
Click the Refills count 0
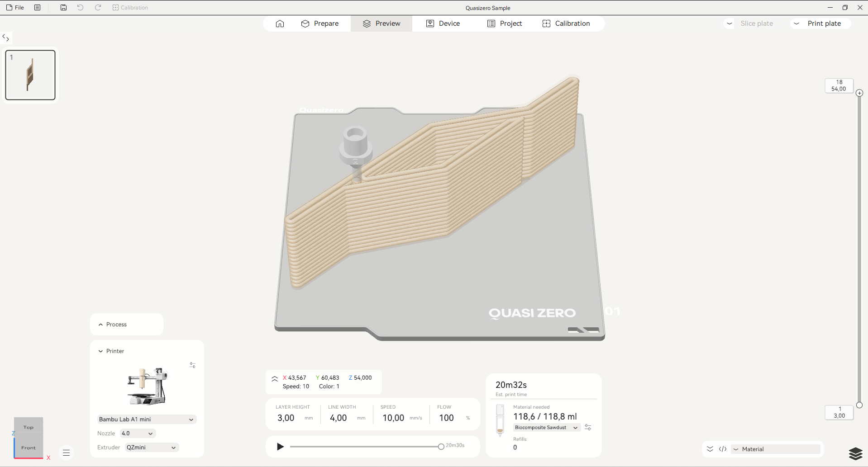pyautogui.click(x=515, y=448)
